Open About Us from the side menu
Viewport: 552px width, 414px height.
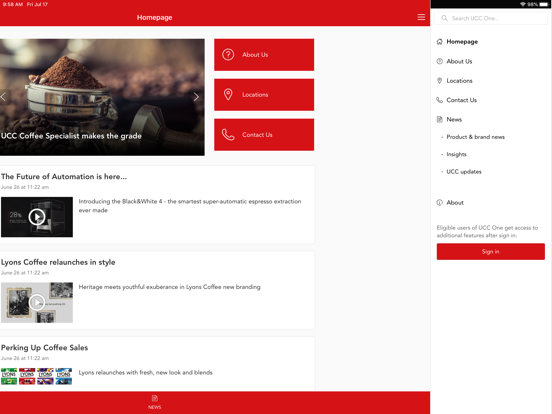459,61
